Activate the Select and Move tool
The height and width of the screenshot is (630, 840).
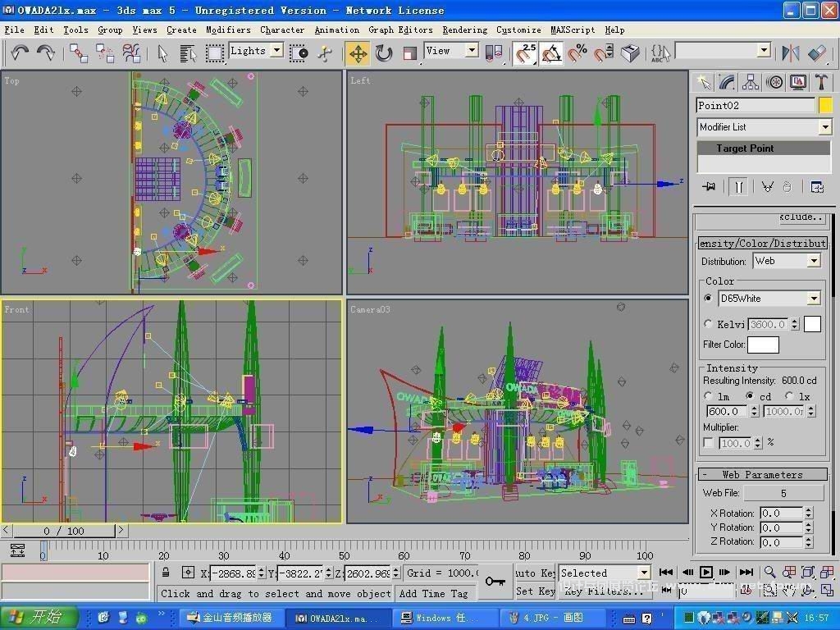coord(358,53)
